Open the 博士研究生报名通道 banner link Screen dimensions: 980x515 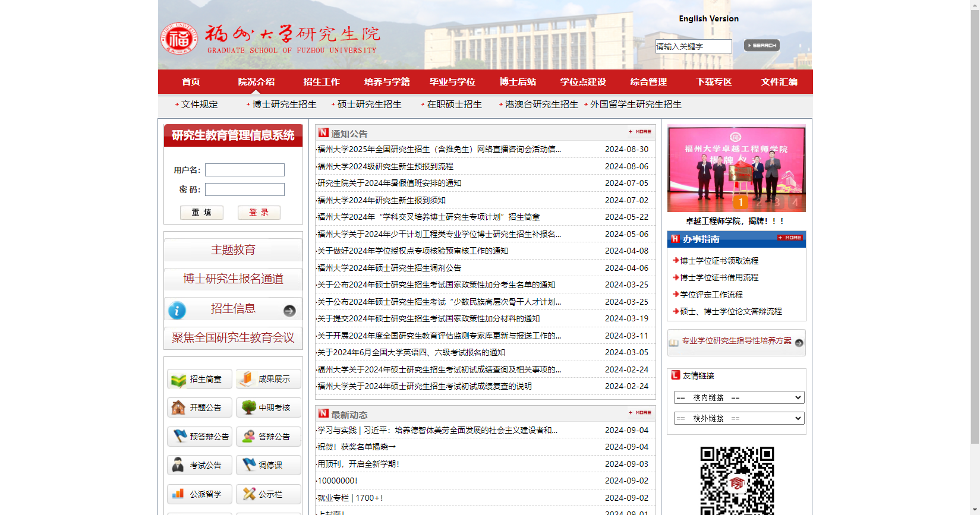click(x=233, y=279)
